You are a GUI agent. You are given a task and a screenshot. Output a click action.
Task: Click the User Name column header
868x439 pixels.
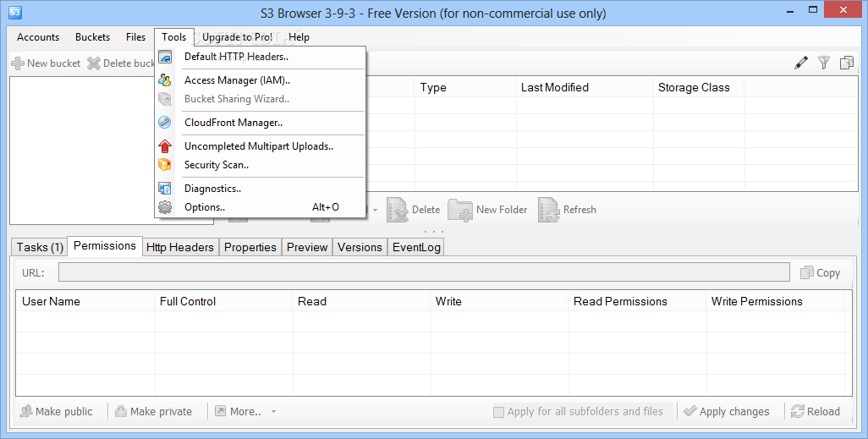point(85,302)
